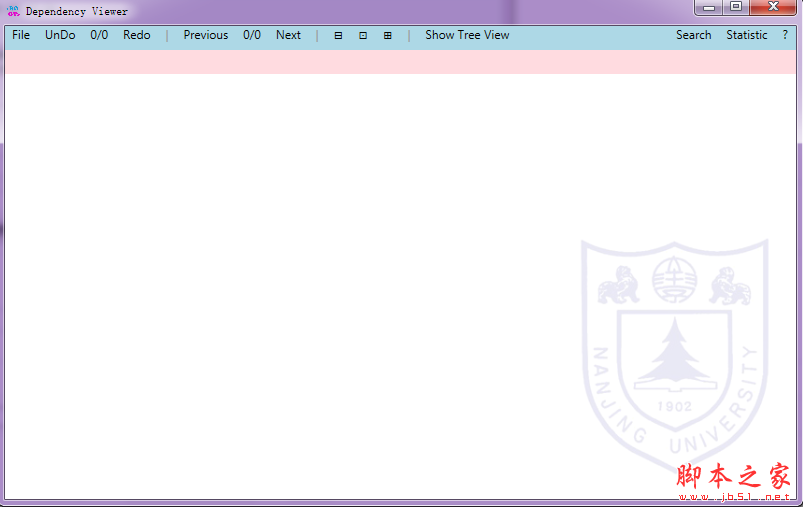
Task: Click the 0/0 counter before Next
Action: [252, 35]
